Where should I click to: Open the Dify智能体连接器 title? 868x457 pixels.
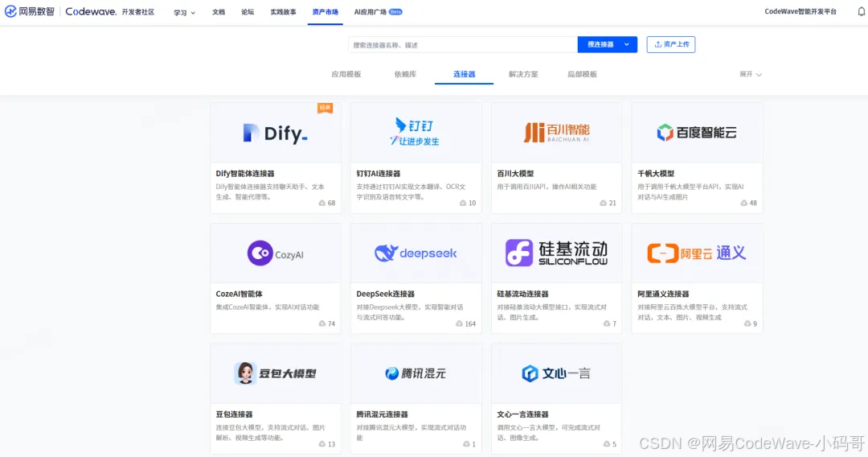pyautogui.click(x=244, y=173)
